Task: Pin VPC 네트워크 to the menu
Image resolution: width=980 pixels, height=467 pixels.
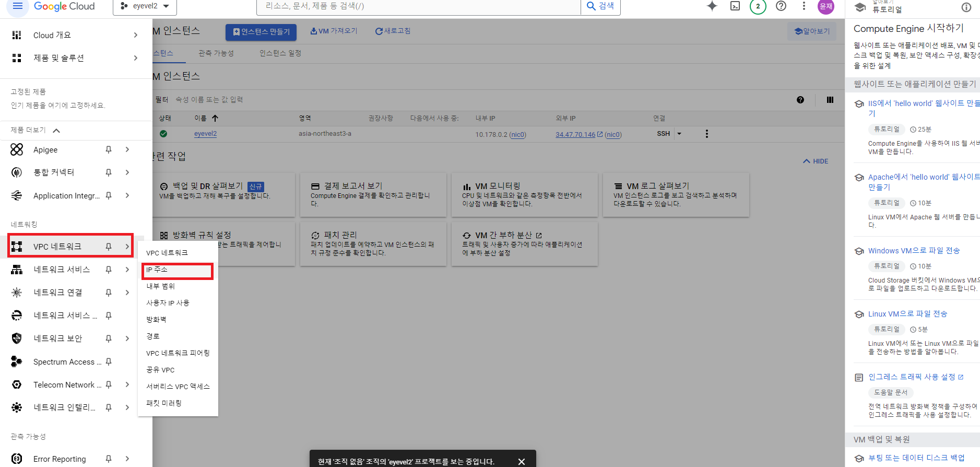Action: click(109, 247)
